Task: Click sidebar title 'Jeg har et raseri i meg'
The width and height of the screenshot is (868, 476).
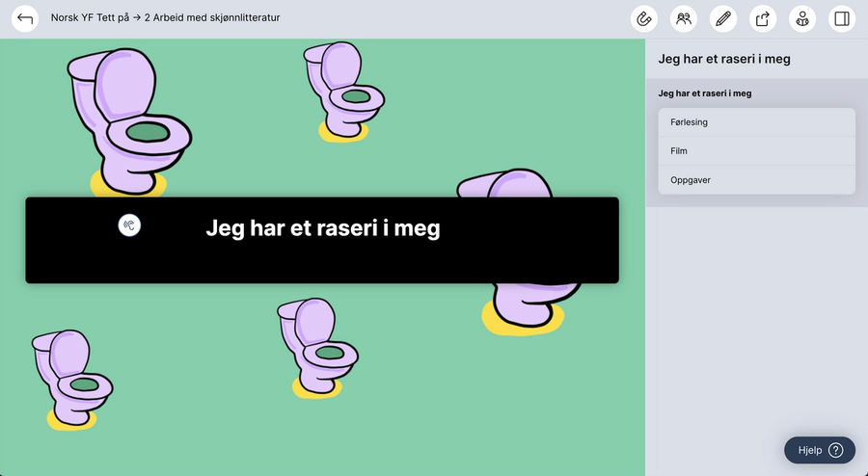Action: point(724,59)
